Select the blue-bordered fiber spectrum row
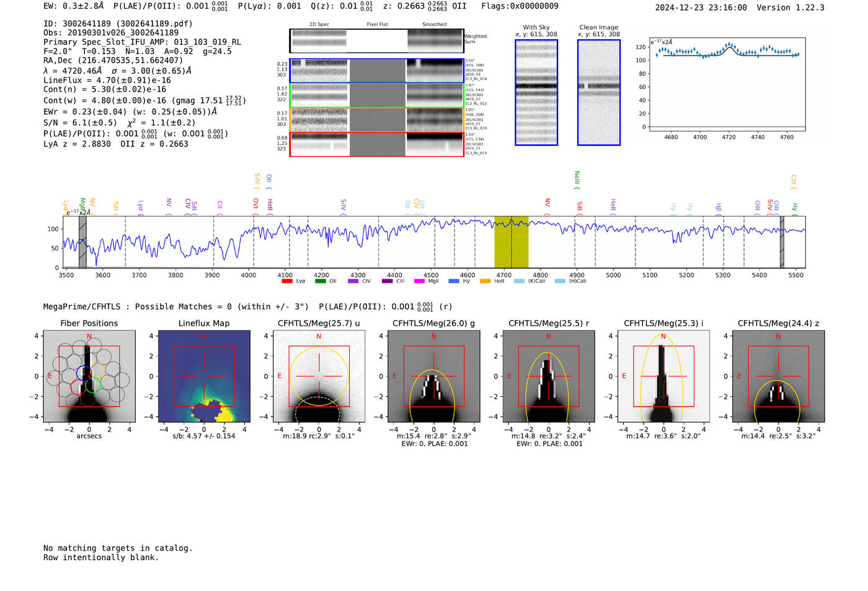Viewport: 868px width, 591px height. [x=376, y=71]
